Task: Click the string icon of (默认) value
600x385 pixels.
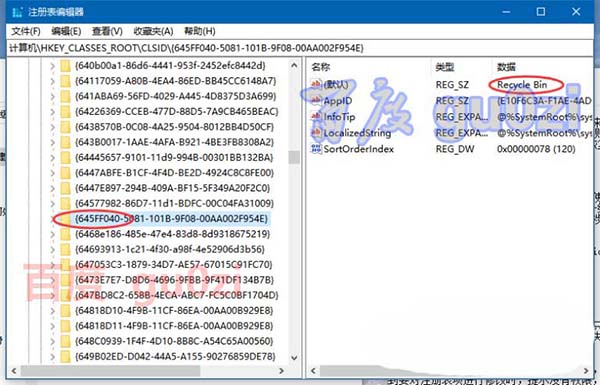Action: click(x=316, y=84)
